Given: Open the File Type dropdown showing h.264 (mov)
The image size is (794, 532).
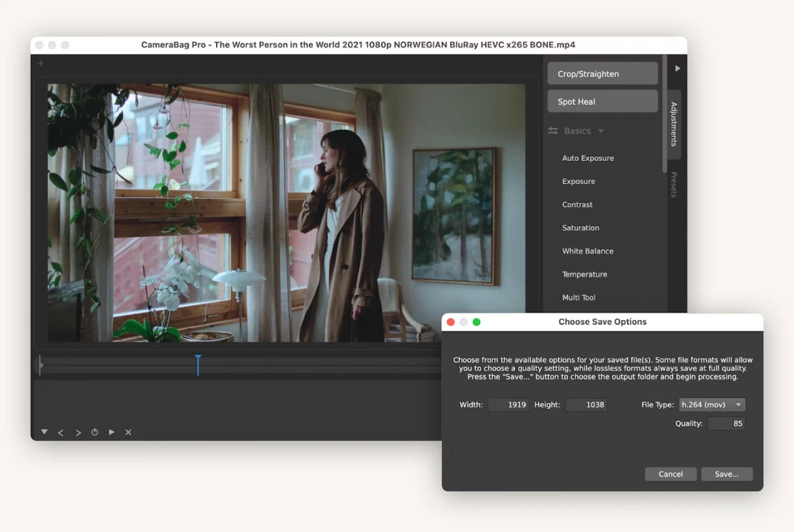Looking at the screenshot, I should pyautogui.click(x=711, y=404).
